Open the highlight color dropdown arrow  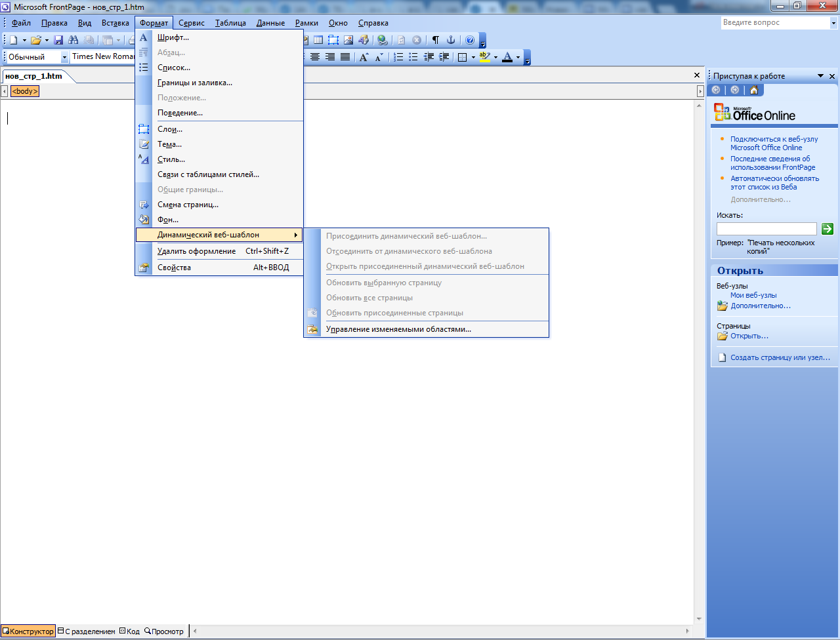click(x=495, y=57)
